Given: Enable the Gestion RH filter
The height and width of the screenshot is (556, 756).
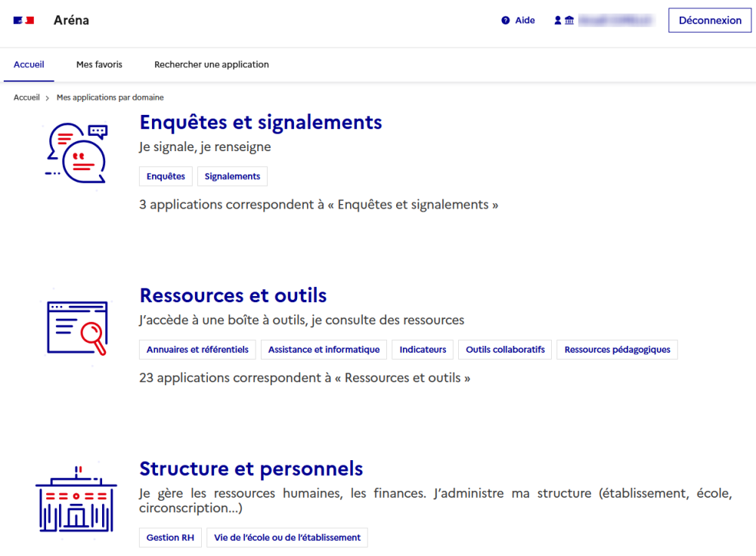Looking at the screenshot, I should tap(170, 537).
